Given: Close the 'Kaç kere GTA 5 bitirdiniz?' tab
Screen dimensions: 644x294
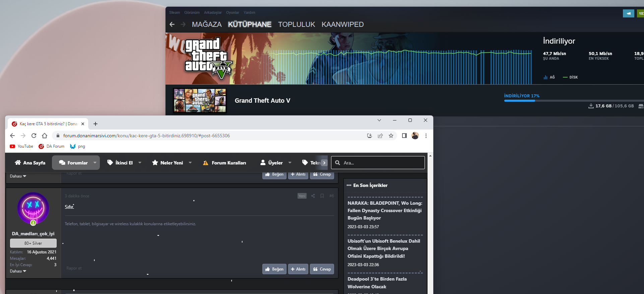Looking at the screenshot, I should (x=83, y=124).
